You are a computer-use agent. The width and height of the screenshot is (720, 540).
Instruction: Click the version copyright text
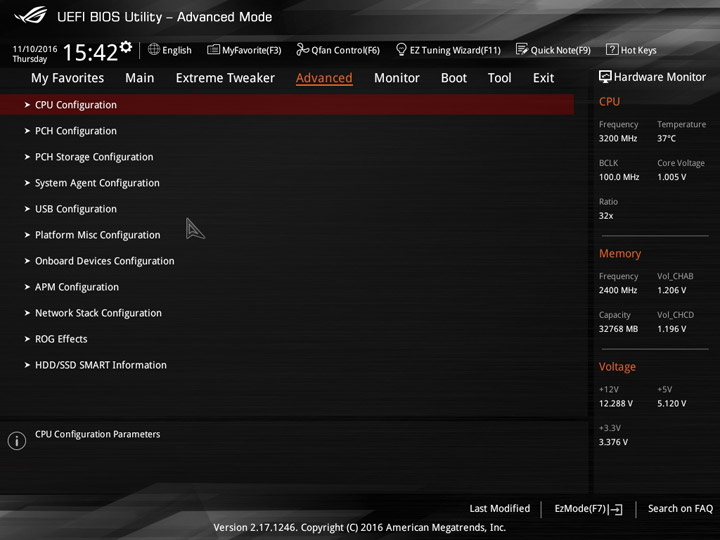click(360, 527)
